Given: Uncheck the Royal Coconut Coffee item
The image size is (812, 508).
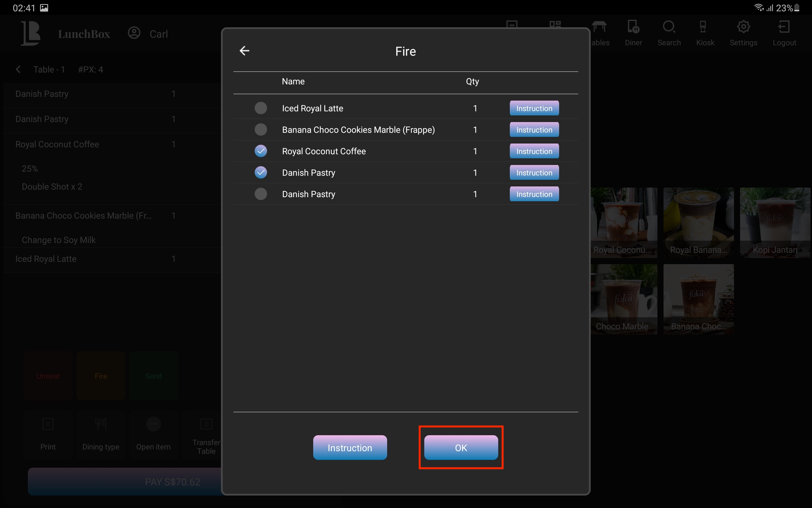Looking at the screenshot, I should (261, 151).
